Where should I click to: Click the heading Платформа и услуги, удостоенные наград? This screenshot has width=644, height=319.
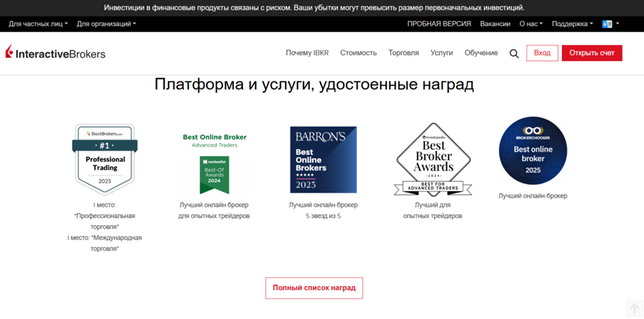click(314, 85)
